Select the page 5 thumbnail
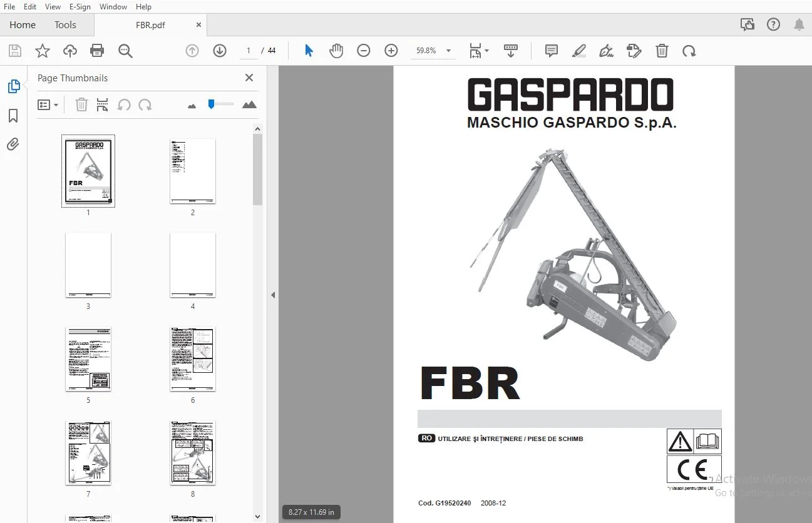The height and width of the screenshot is (523, 812). pyautogui.click(x=88, y=358)
